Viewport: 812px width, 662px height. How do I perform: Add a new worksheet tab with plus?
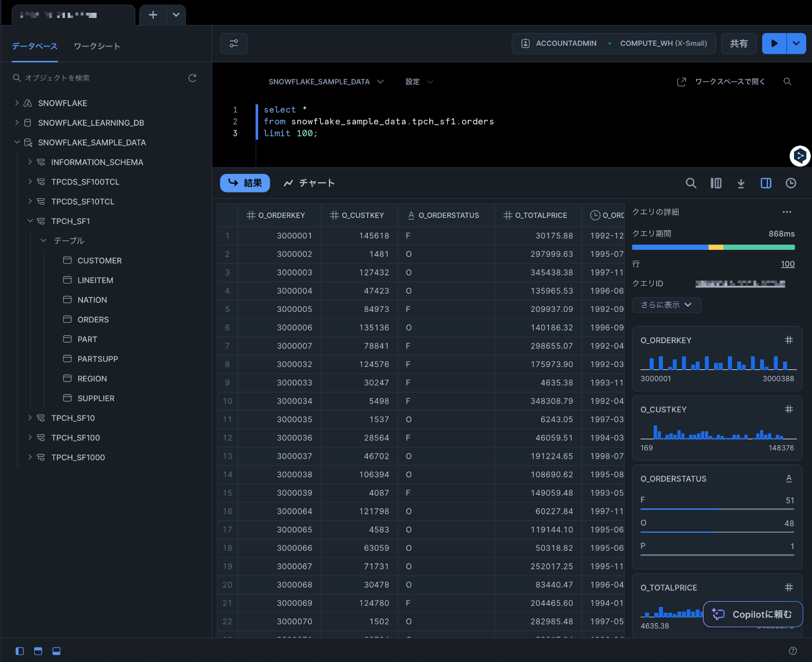153,14
